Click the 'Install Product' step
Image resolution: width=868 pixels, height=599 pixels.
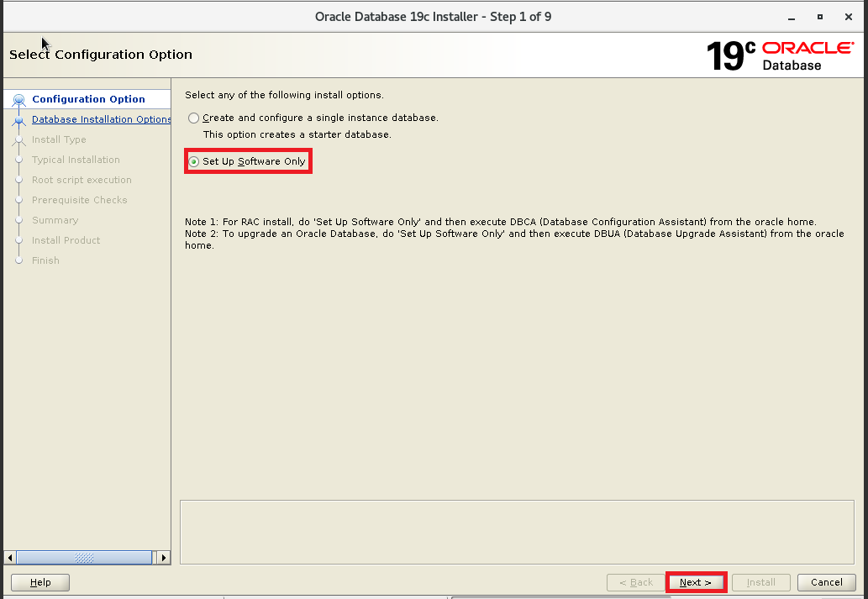click(66, 240)
